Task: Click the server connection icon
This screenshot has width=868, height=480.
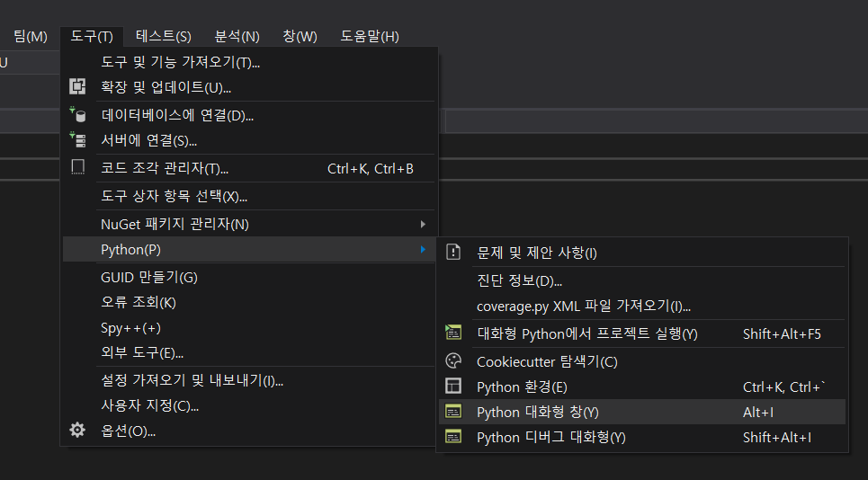Action: 78,140
